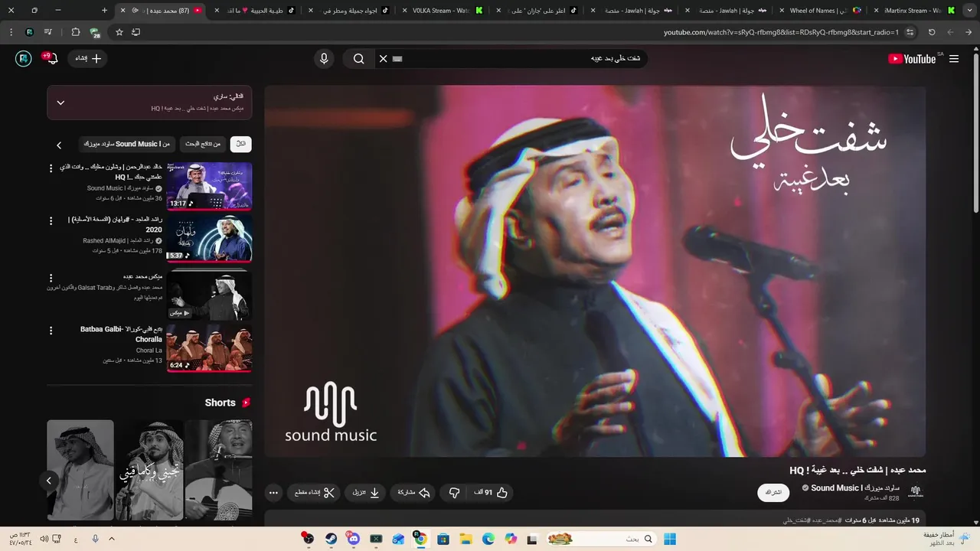Open the Sound Music channel avatar
The height and width of the screenshot is (551, 980).
pyautogui.click(x=915, y=492)
